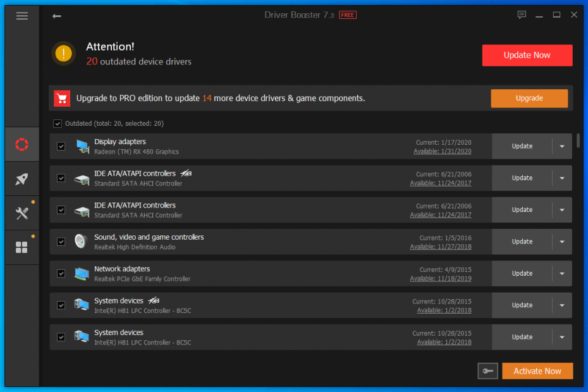Update the Realtek High Definition Audio driver
Image resolution: width=588 pixels, height=392 pixels.
point(522,242)
